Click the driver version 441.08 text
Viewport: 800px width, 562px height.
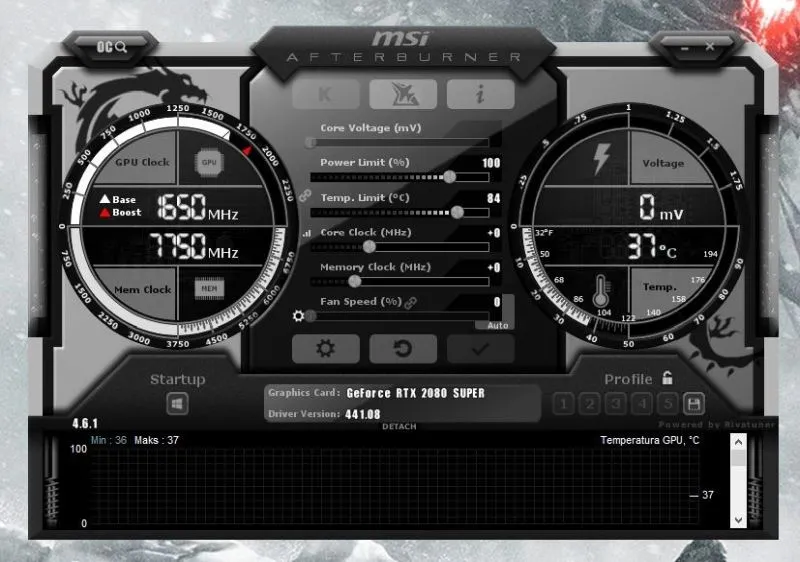click(x=363, y=414)
